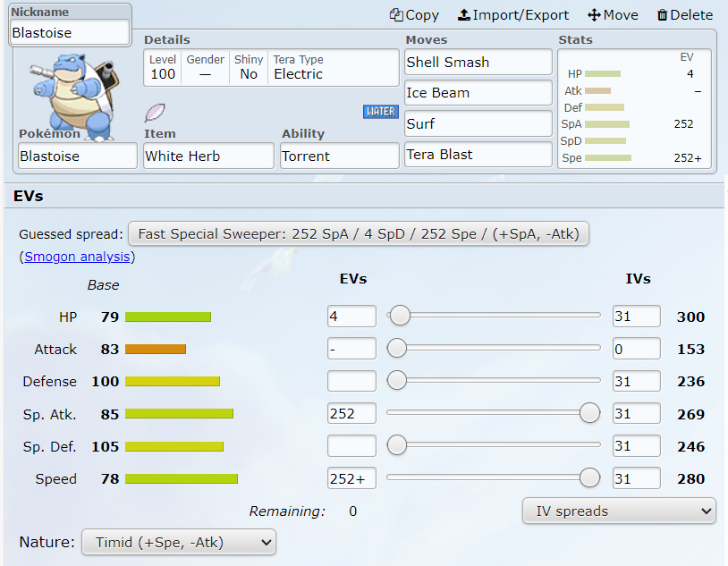Select the Tera Type Electric field
Viewport: 728px width, 566px height.
pyautogui.click(x=333, y=67)
